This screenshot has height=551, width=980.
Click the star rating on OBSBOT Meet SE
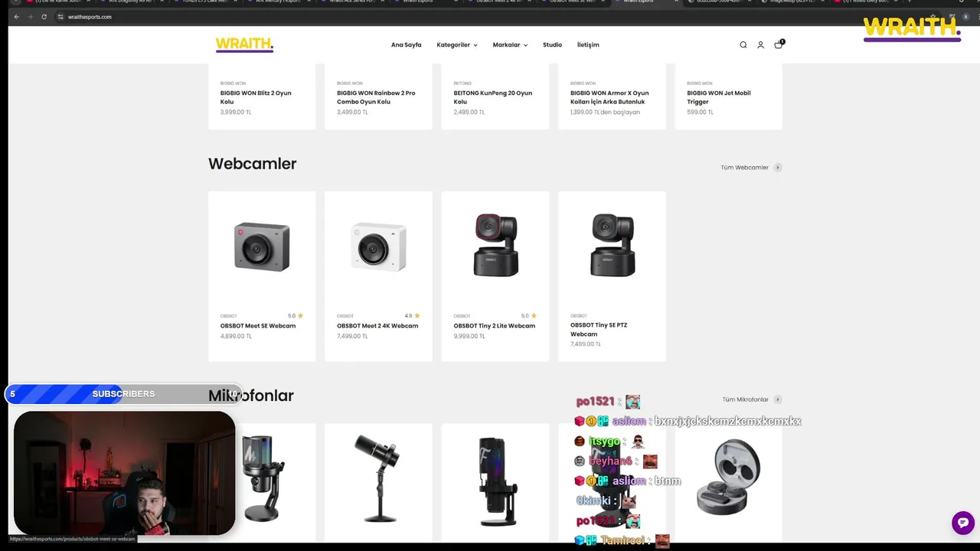(x=296, y=315)
